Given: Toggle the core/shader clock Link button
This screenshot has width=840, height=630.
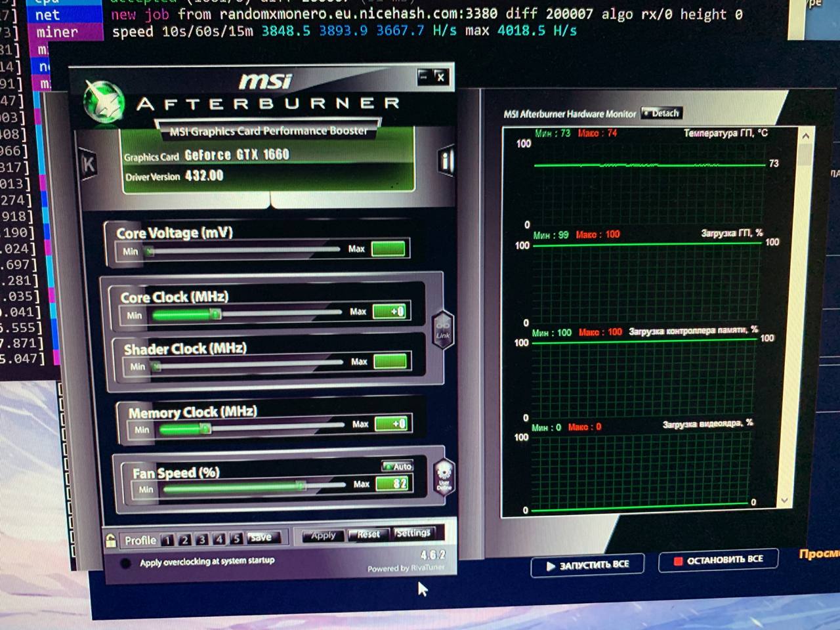Looking at the screenshot, I should click(x=443, y=328).
